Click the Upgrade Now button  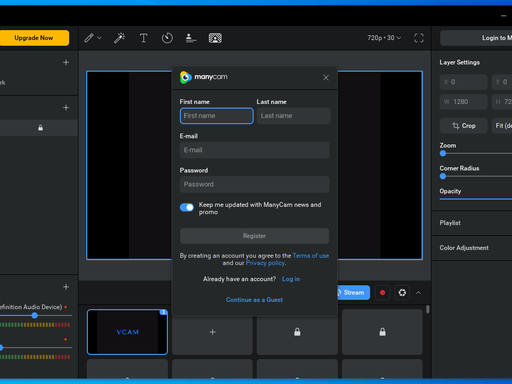[x=34, y=38]
